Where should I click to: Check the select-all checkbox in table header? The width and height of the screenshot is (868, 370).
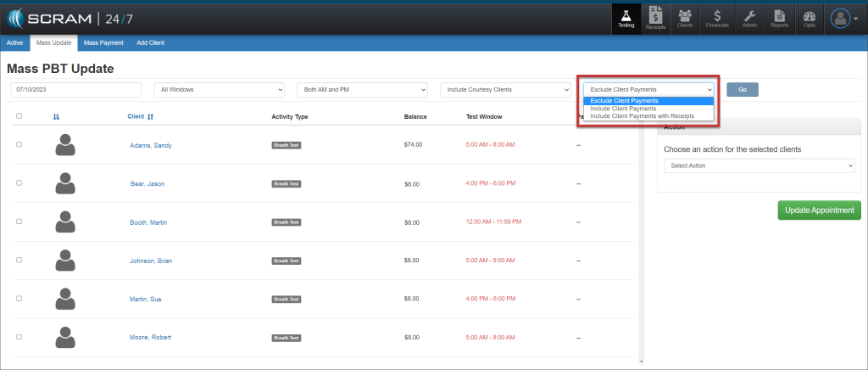coord(19,116)
